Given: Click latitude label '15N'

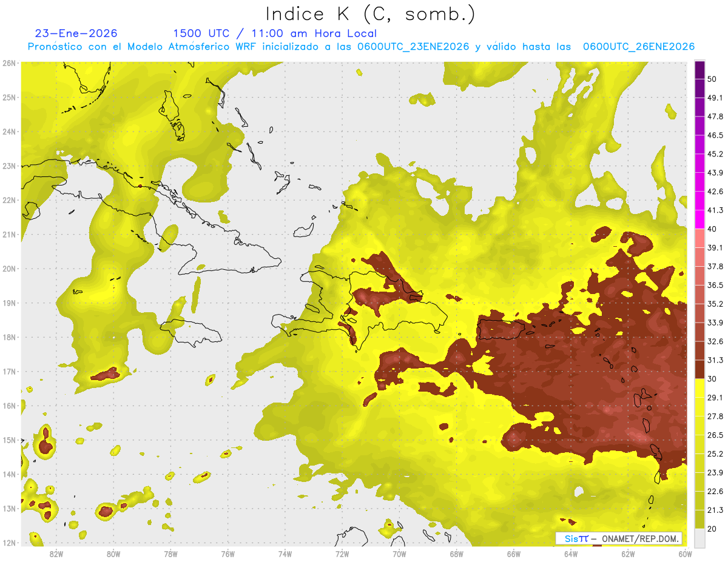Looking at the screenshot, I should click(9, 440).
